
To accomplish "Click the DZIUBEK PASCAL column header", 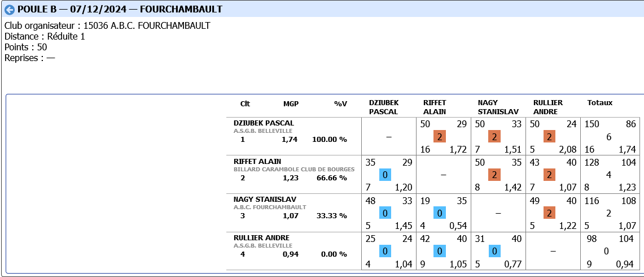I will click(384, 107).
